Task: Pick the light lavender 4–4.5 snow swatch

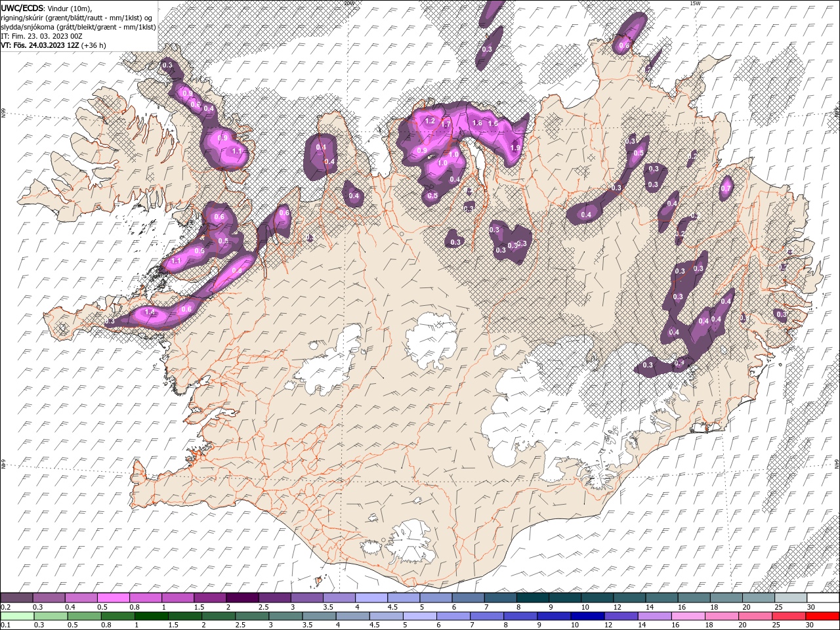Action: (x=371, y=598)
